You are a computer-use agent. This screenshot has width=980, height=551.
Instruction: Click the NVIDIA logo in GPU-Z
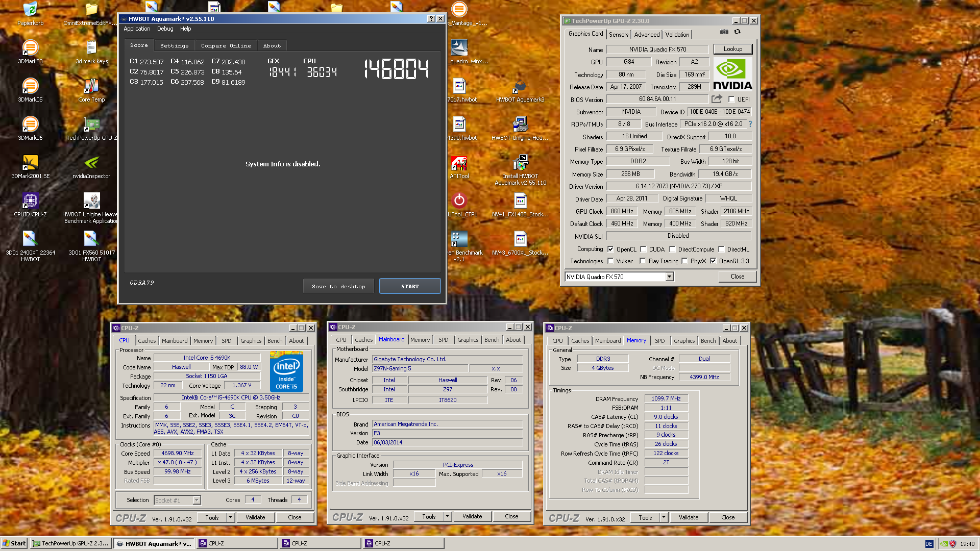pyautogui.click(x=732, y=74)
